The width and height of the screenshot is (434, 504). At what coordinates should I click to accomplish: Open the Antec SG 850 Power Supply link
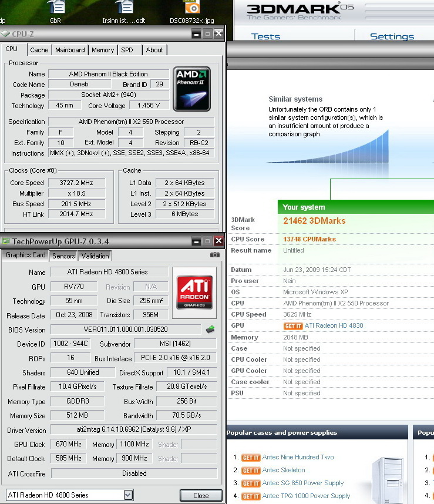[x=303, y=483]
